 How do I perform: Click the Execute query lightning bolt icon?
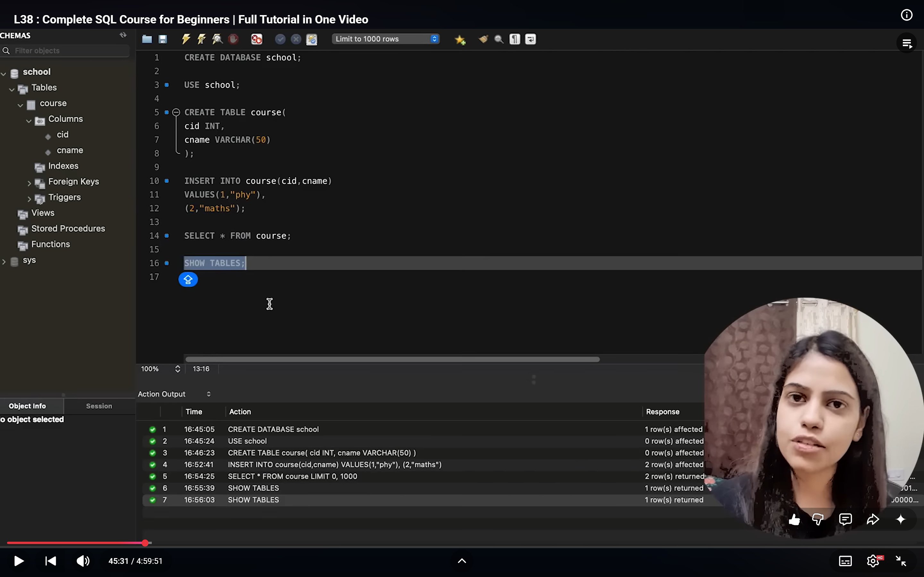pos(186,39)
